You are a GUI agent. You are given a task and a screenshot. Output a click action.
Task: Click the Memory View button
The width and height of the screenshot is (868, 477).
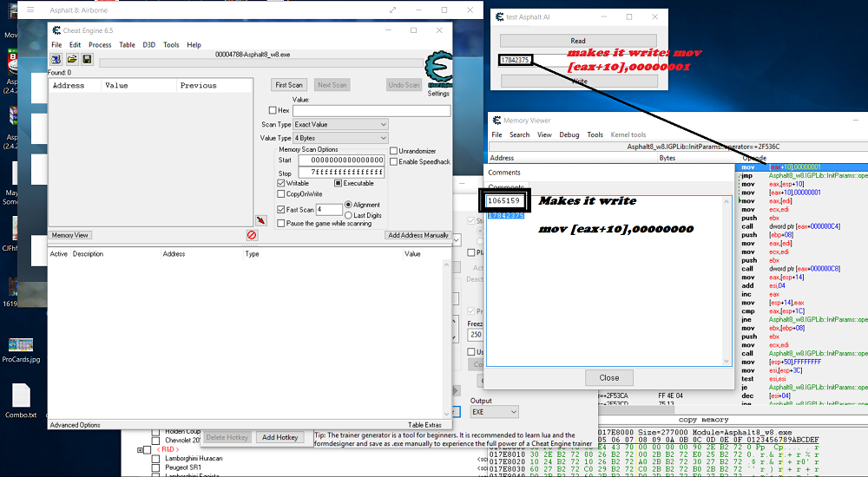(x=69, y=235)
